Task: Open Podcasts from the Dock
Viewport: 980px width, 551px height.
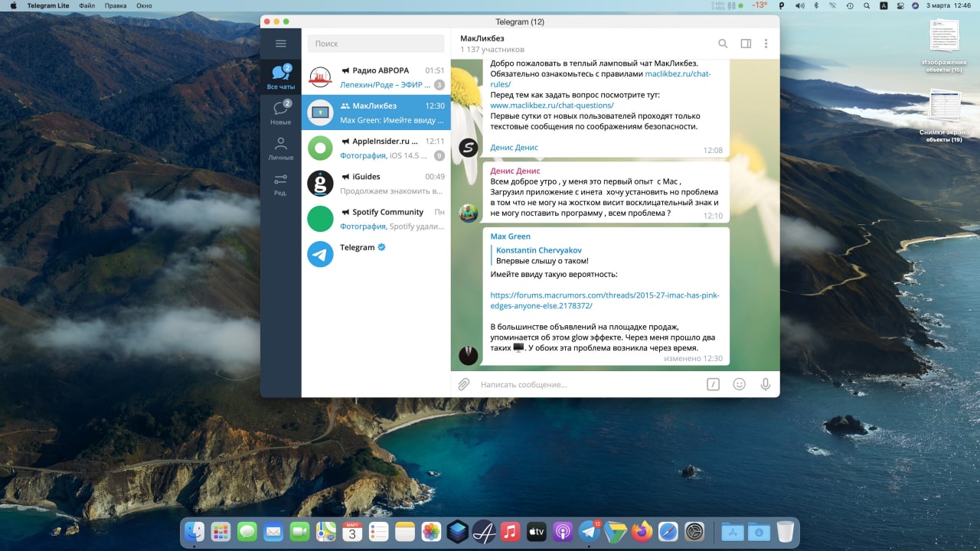Action: click(563, 532)
